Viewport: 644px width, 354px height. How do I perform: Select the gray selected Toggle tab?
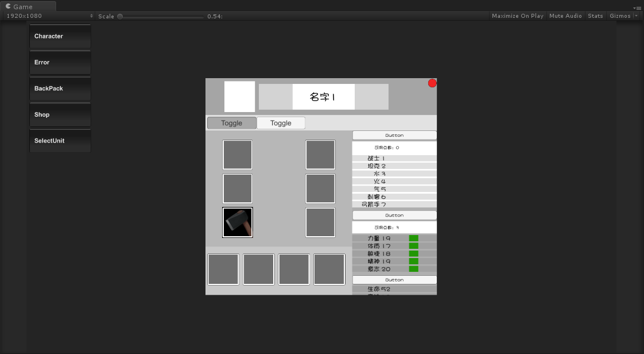(x=232, y=123)
